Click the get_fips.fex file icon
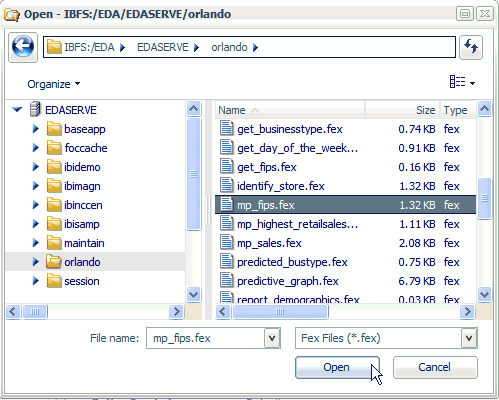This screenshot has height=400, width=499. pyautogui.click(x=227, y=166)
